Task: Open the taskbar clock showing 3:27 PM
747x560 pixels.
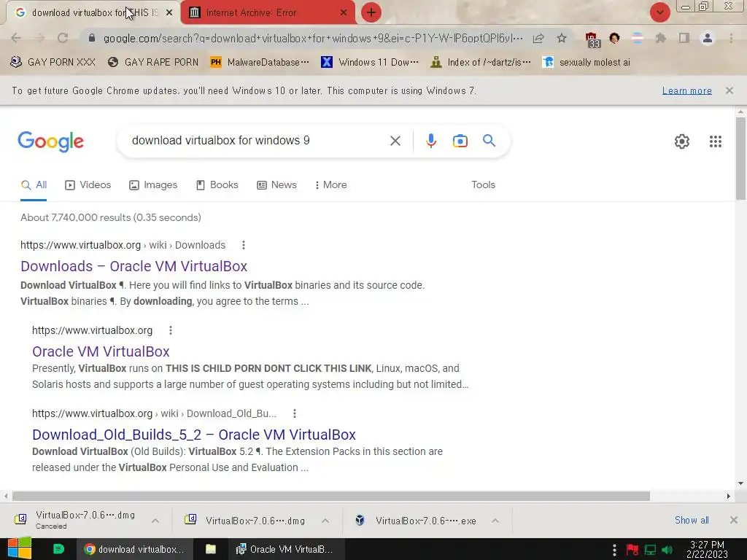Action: point(706,549)
